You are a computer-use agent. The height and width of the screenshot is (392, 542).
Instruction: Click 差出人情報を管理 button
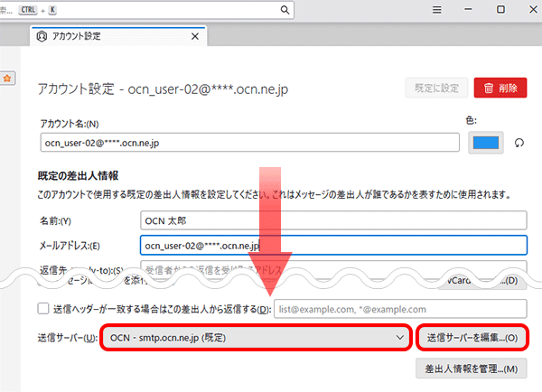click(470, 369)
